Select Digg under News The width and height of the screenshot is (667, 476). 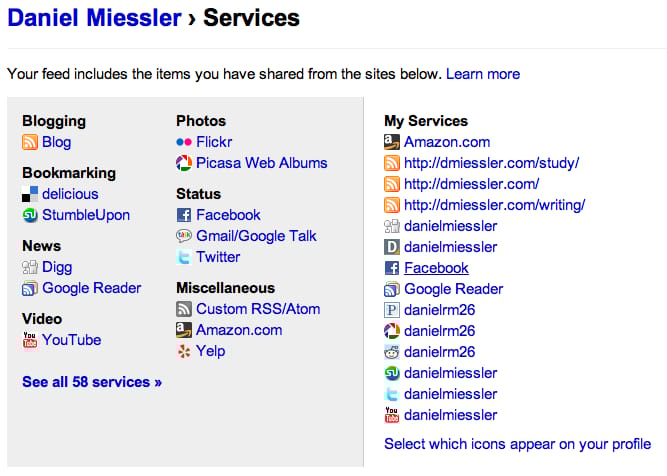point(57,268)
